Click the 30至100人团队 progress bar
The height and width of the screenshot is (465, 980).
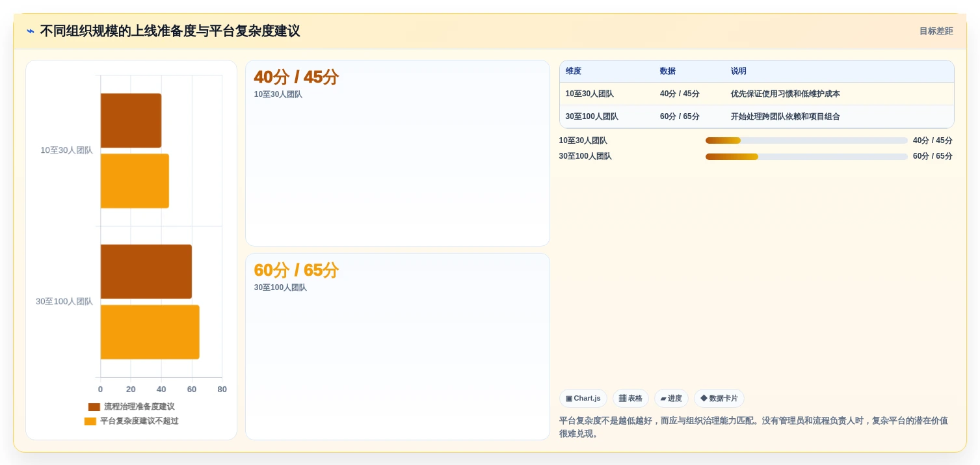(806, 157)
